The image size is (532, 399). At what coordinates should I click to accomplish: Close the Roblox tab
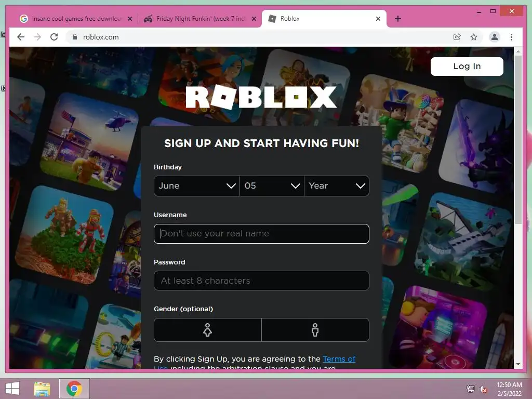click(x=378, y=19)
